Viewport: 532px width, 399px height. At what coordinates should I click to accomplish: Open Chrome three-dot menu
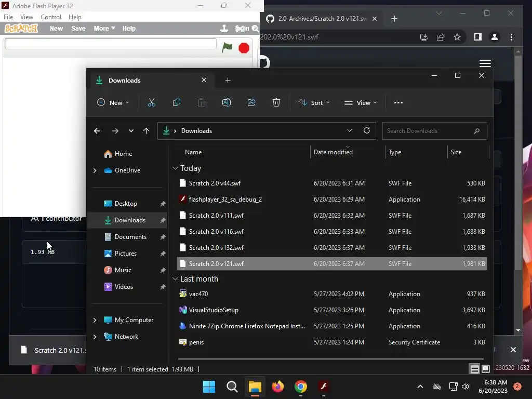pyautogui.click(x=511, y=37)
